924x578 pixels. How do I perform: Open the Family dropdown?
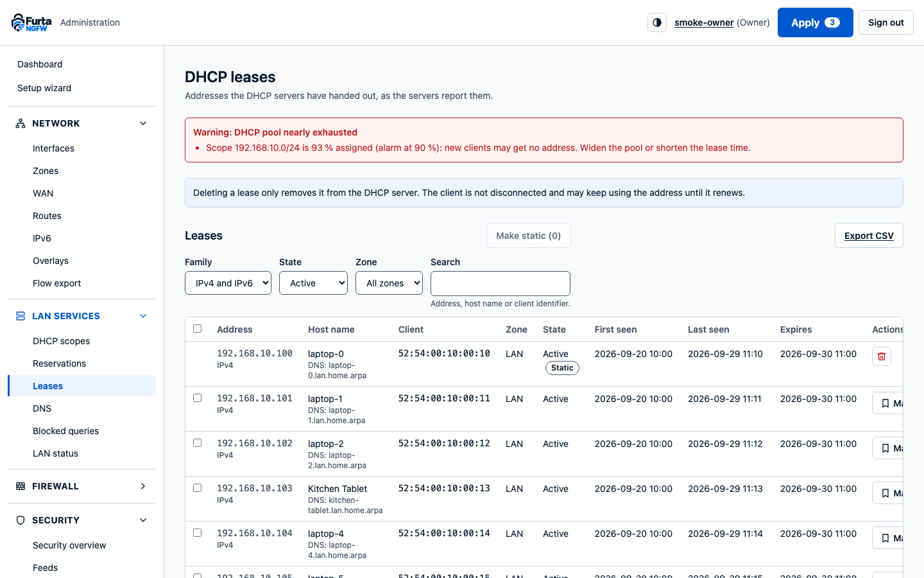pyautogui.click(x=228, y=283)
